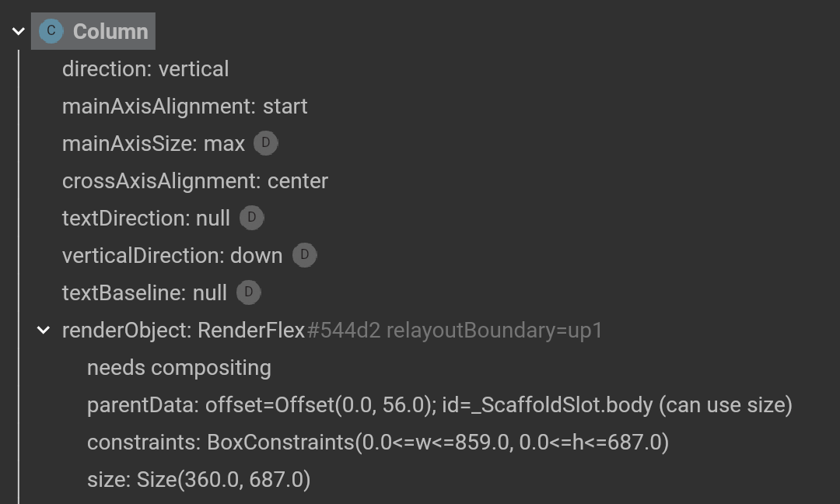Click the parentData offset property row

[440, 404]
